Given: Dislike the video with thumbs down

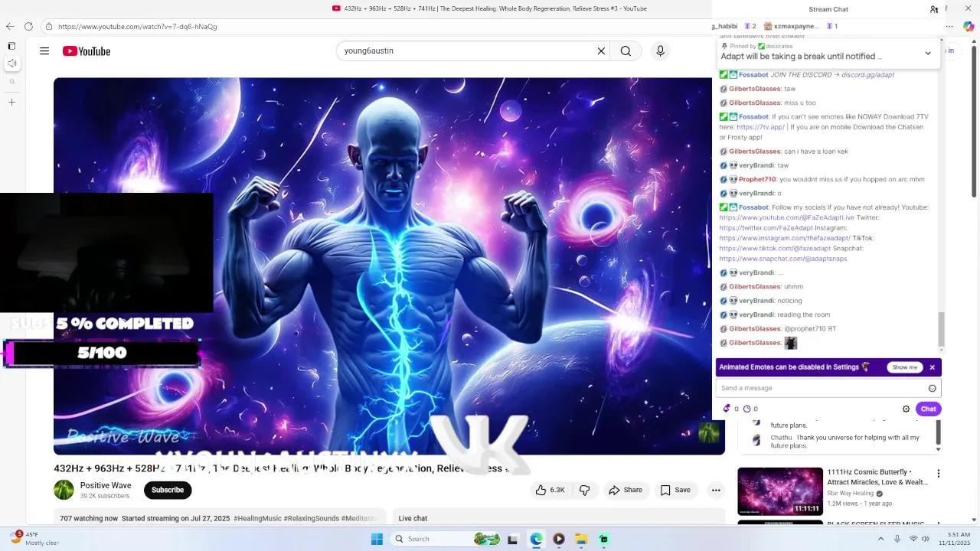Looking at the screenshot, I should tap(584, 490).
